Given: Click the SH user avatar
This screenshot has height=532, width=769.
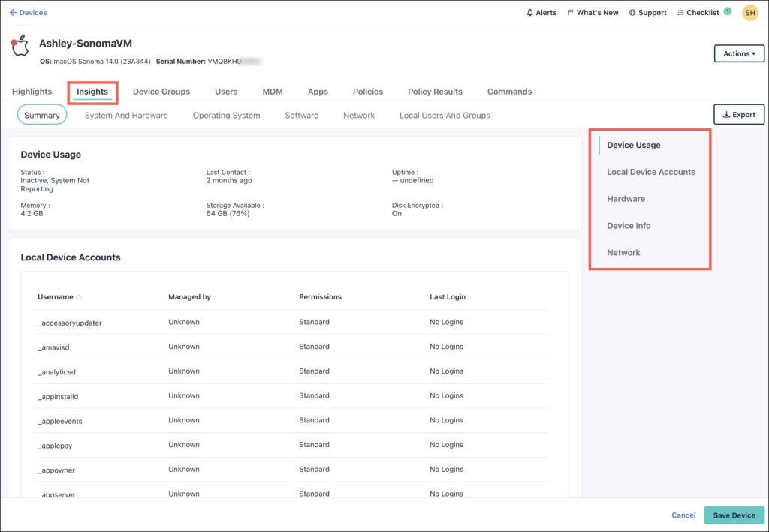Looking at the screenshot, I should pyautogui.click(x=749, y=13).
